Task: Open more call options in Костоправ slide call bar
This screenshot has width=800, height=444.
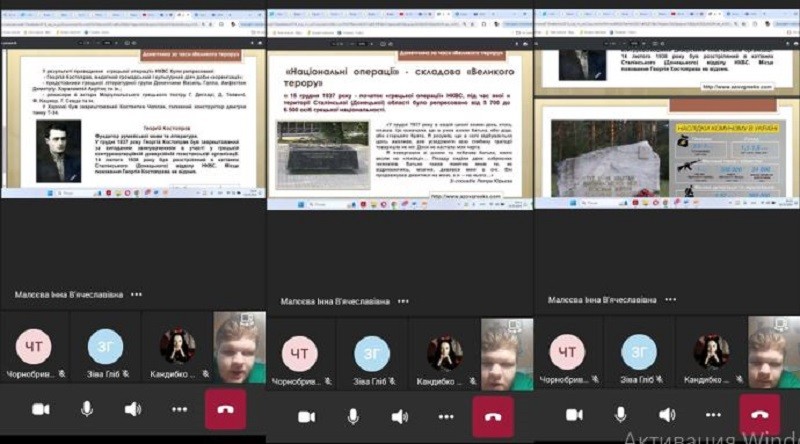Action: click(179, 409)
